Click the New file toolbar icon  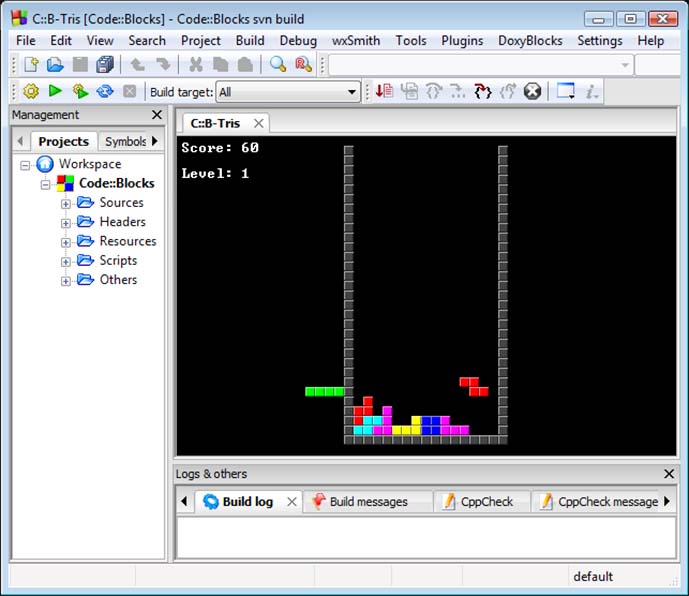(x=31, y=65)
